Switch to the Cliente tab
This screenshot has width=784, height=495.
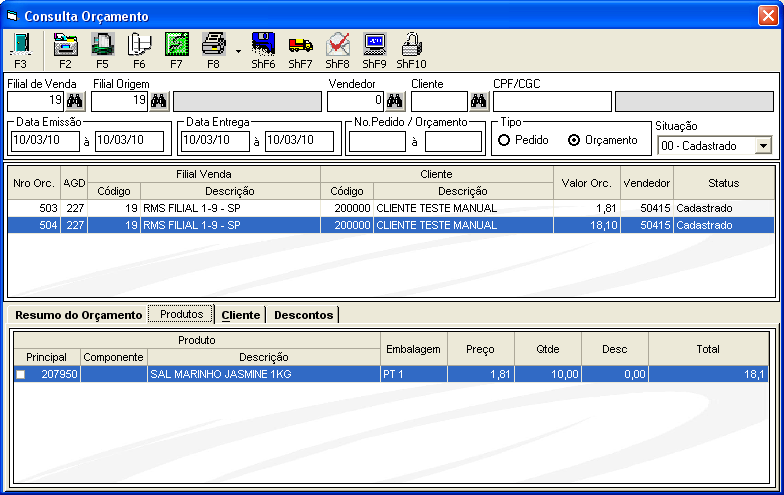tap(240, 315)
